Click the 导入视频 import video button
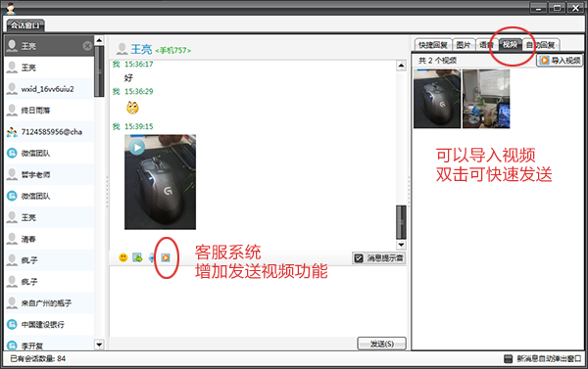588x369 pixels. (561, 60)
